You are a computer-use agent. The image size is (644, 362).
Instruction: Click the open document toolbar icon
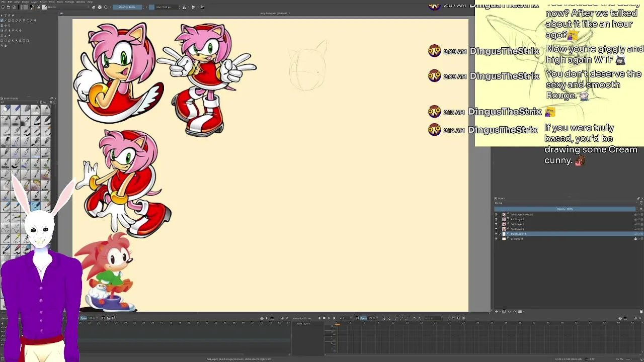(9, 7)
